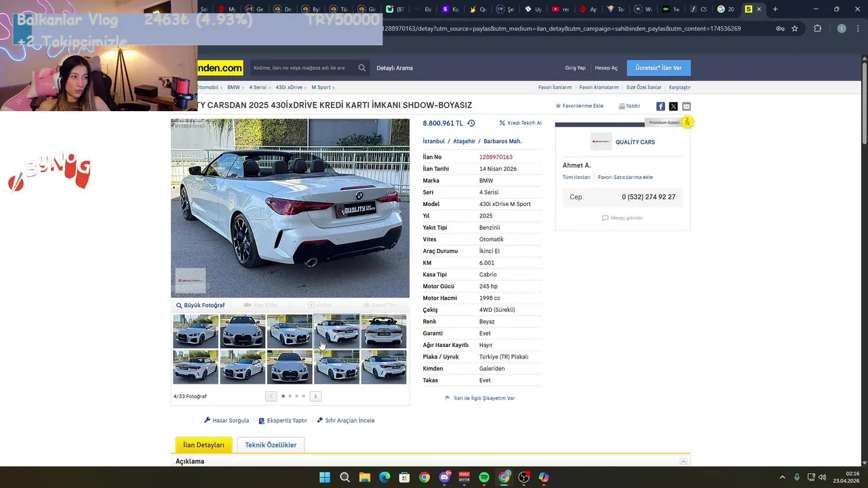Open the Kredi Teklifi Al percent link
The width and height of the screenshot is (868, 488).
pos(521,123)
